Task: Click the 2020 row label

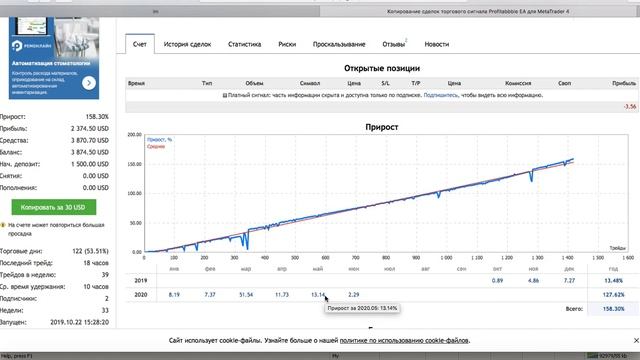Action: point(141,295)
